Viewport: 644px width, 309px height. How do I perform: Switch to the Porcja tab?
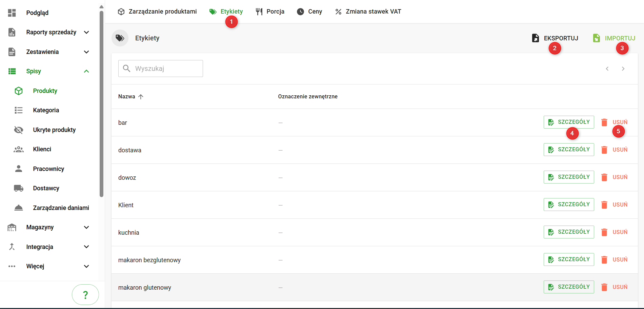[x=270, y=12]
